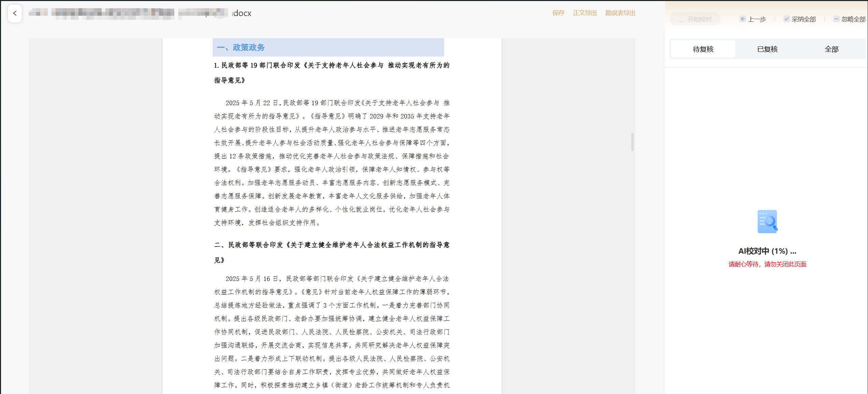Viewport: 868px width, 394px height.
Task: Switch to the 已复核 tab
Action: point(767,49)
